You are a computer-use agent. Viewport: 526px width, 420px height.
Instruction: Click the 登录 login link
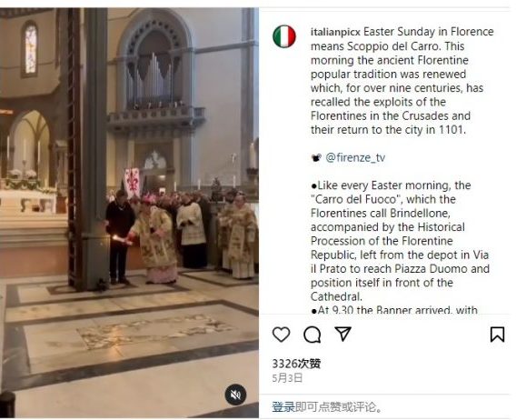[283, 406]
